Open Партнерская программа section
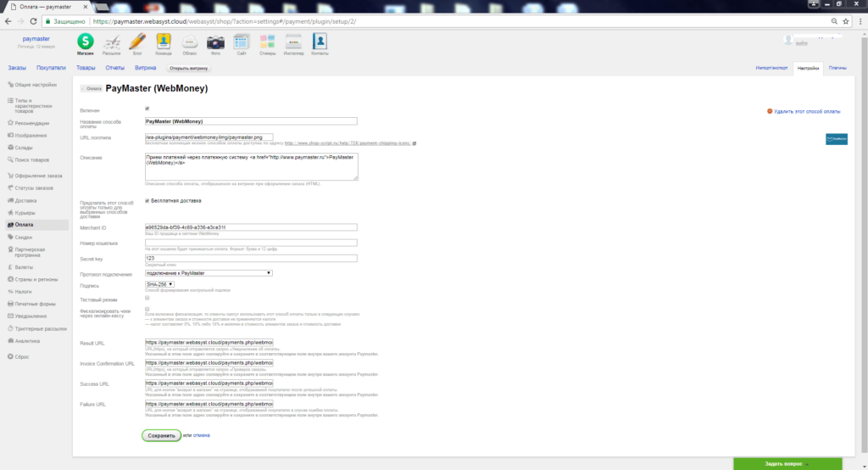This screenshot has height=470, width=868. coord(30,252)
